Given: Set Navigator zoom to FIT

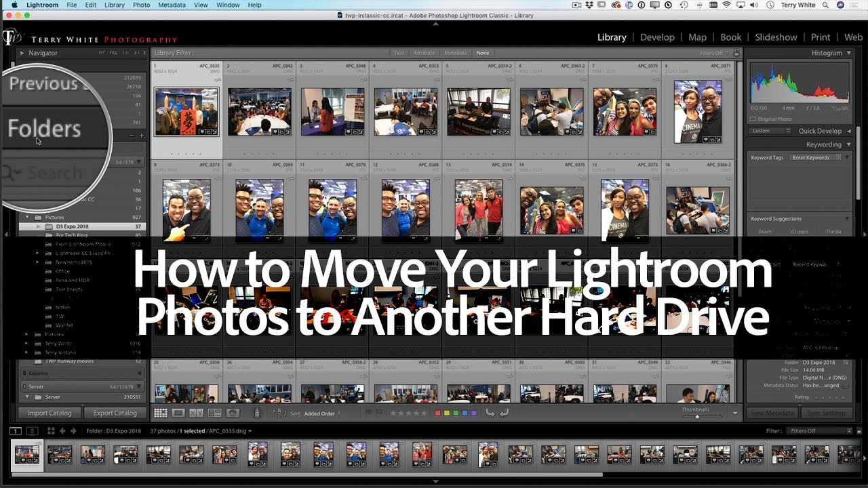Looking at the screenshot, I should [x=102, y=53].
